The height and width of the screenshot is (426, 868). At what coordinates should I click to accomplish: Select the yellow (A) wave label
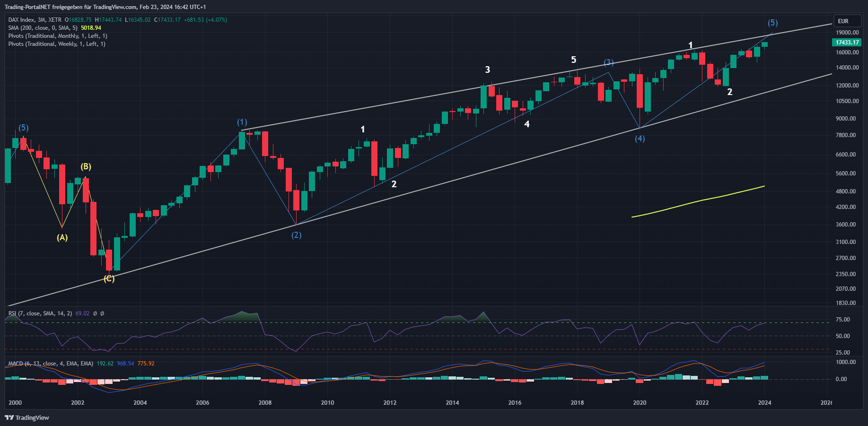[62, 238]
